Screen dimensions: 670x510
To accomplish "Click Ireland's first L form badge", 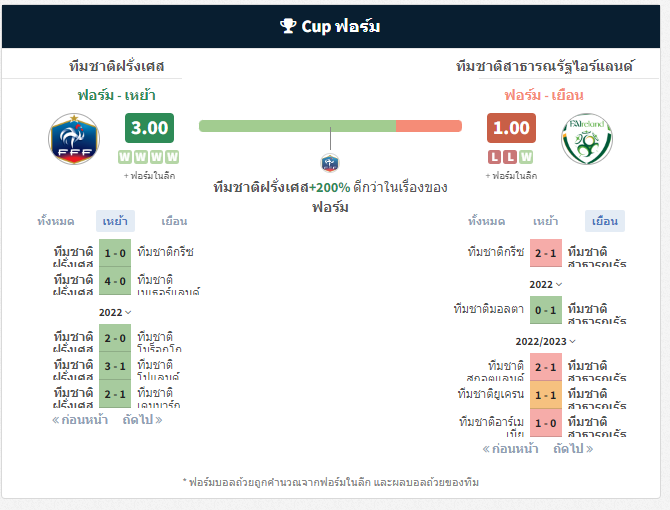I will (494, 157).
